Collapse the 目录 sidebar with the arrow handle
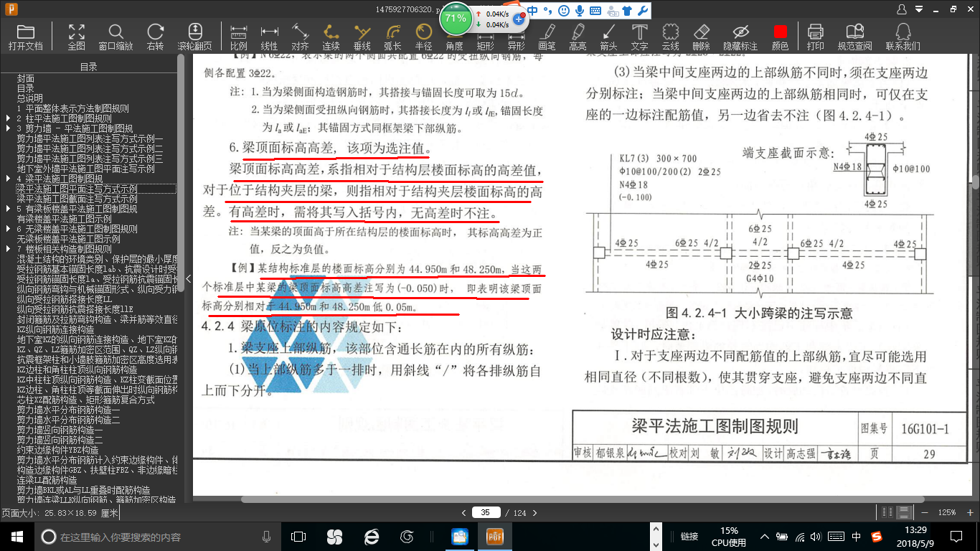This screenshot has width=980, height=551. click(189, 278)
